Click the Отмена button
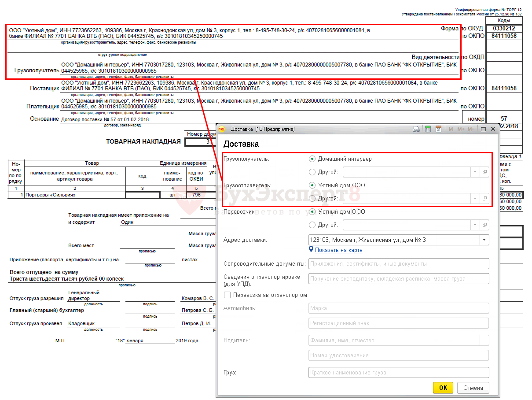 click(473, 388)
